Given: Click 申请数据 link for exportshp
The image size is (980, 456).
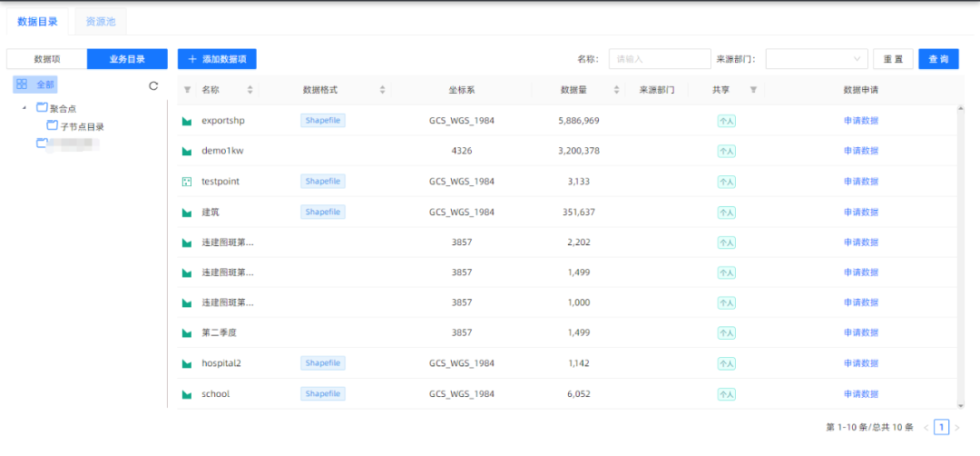Looking at the screenshot, I should coord(860,121).
